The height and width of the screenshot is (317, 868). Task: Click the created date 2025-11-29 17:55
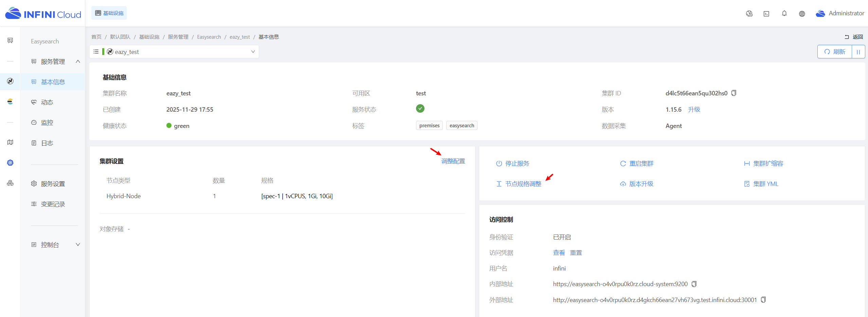[190, 109]
